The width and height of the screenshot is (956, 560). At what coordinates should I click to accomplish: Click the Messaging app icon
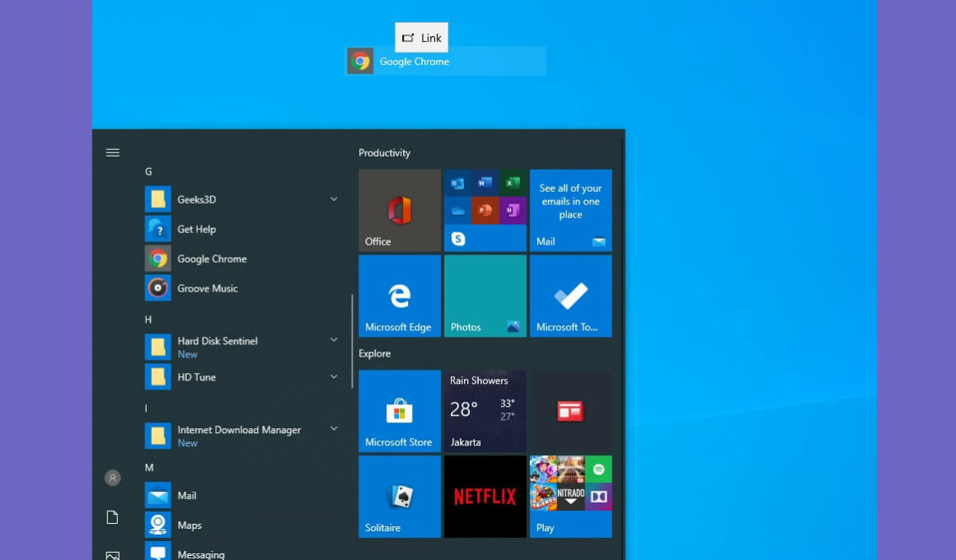coord(158,552)
